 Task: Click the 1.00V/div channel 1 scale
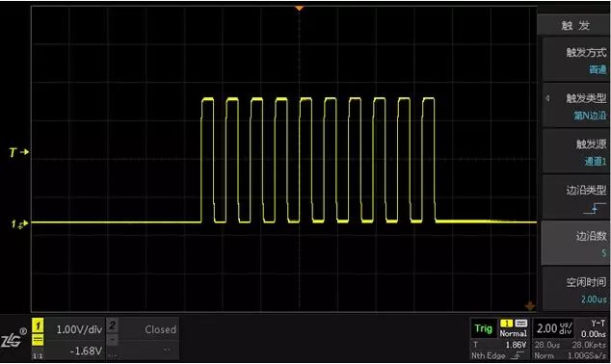(79, 329)
